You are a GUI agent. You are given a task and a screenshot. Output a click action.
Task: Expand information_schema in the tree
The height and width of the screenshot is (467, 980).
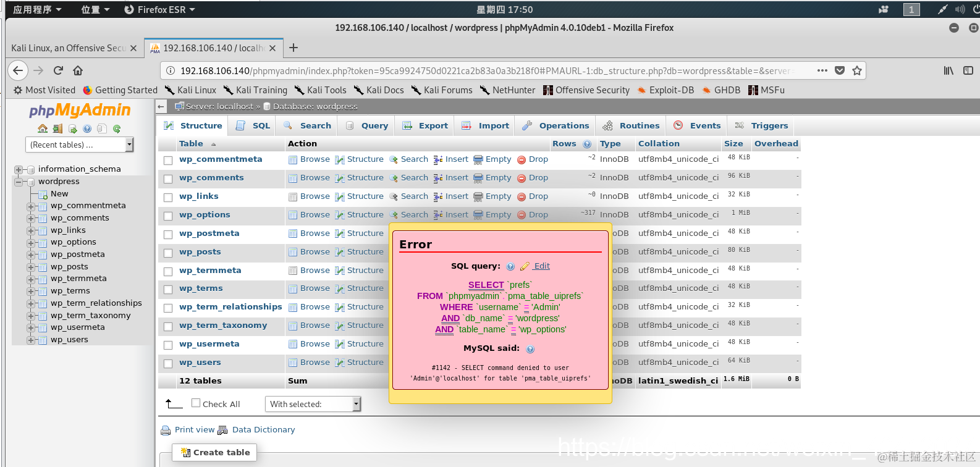(x=18, y=169)
